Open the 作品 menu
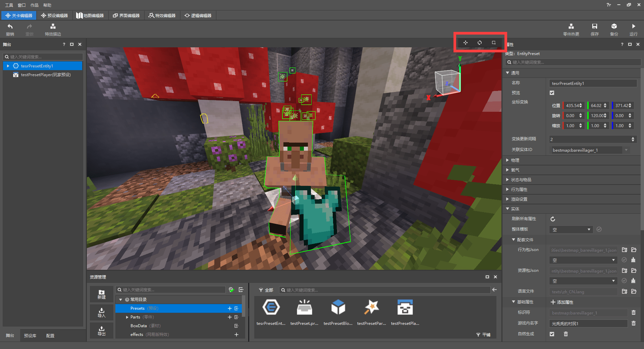The image size is (644, 349). tap(35, 5)
